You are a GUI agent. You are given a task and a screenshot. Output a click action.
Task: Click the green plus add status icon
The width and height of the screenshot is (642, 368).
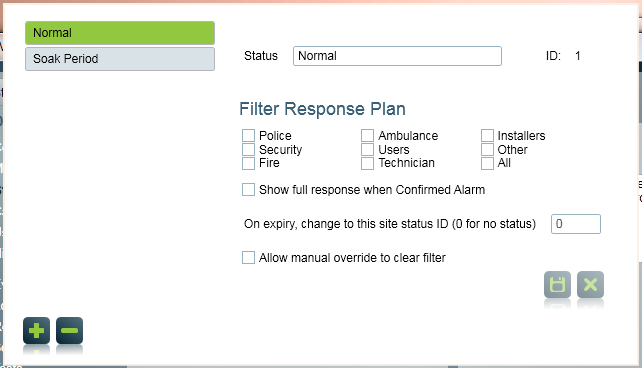[x=36, y=330]
